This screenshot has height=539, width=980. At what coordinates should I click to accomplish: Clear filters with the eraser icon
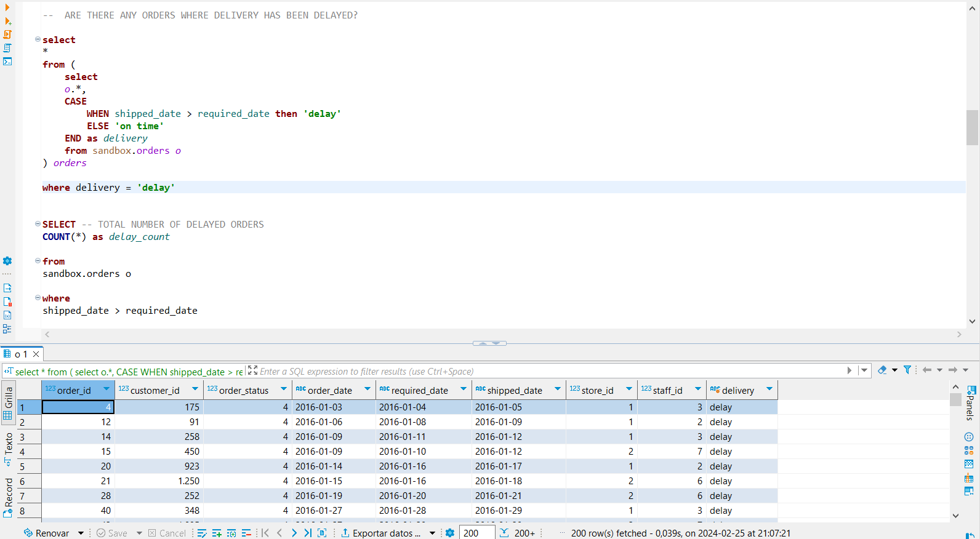882,370
